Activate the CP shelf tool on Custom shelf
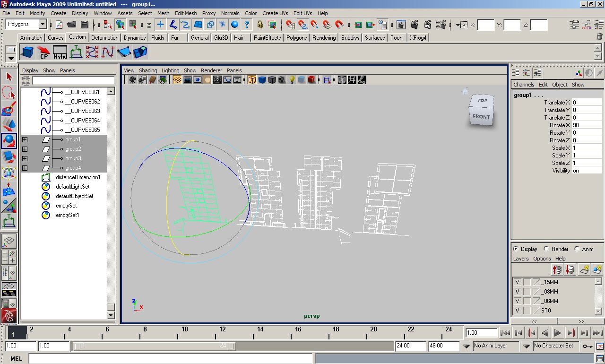This screenshot has height=364, width=605. click(43, 52)
